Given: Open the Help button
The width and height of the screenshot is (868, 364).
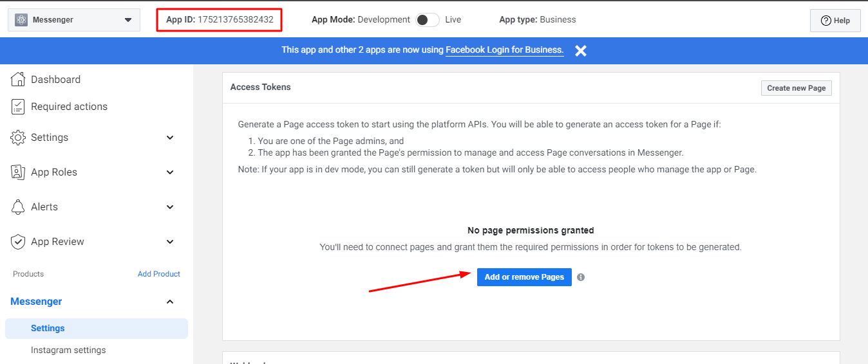Looking at the screenshot, I should point(835,21).
